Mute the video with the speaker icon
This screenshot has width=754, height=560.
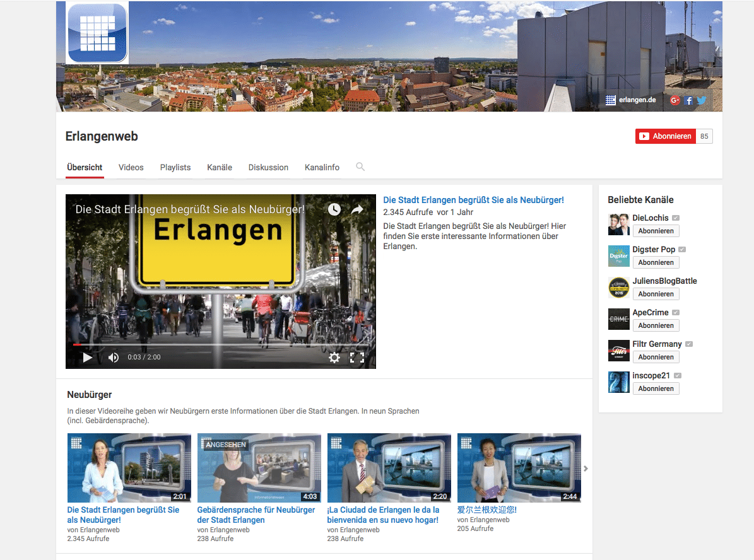coord(114,357)
